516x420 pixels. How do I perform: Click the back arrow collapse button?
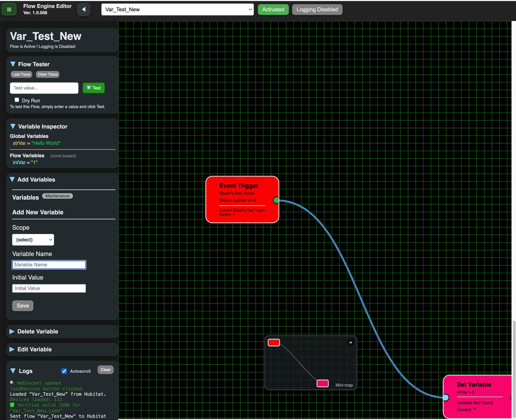(x=84, y=10)
